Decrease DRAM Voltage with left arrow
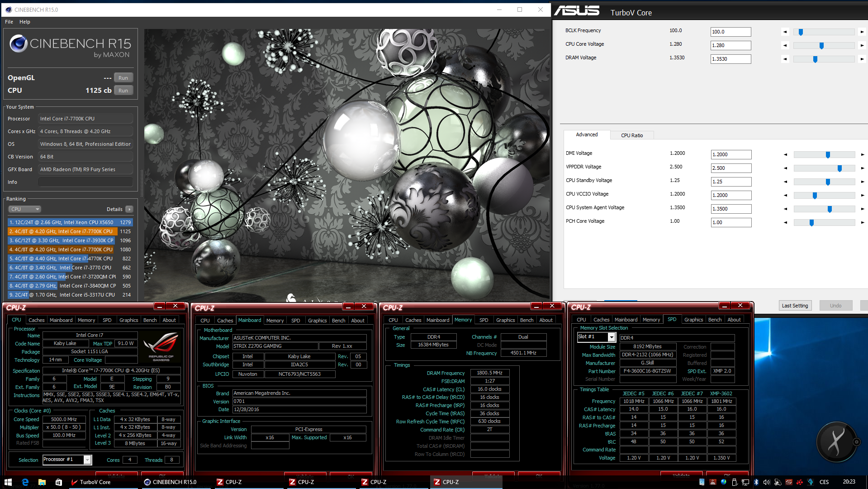The image size is (868, 489). [785, 59]
